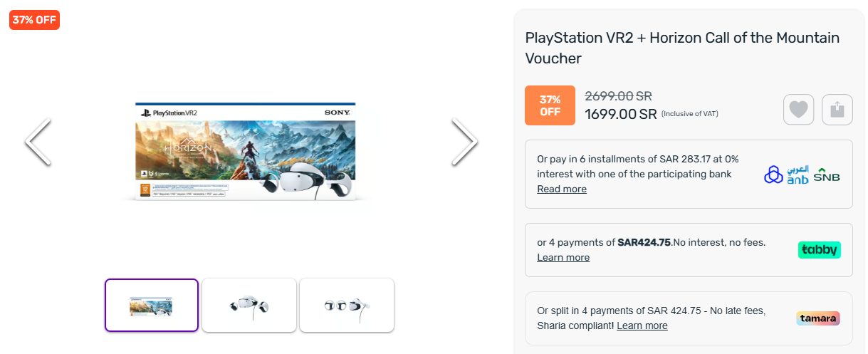Open tabby Learn more link

tap(563, 257)
